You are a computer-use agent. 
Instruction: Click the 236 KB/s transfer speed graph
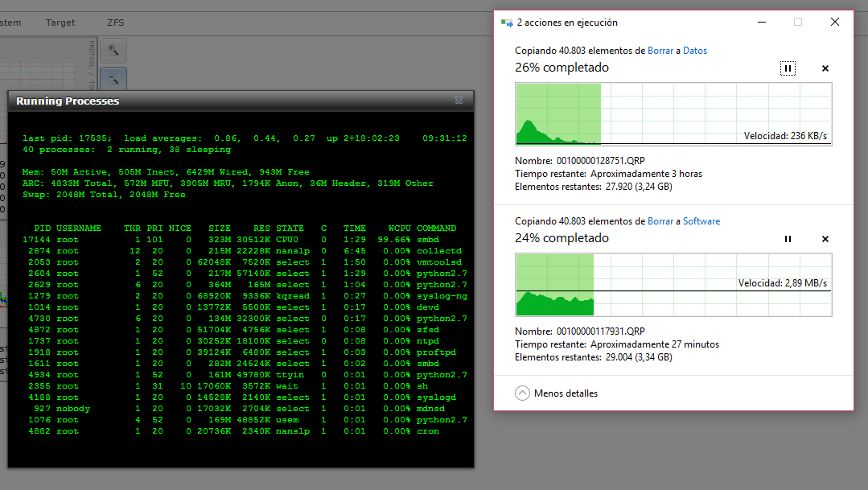click(673, 113)
